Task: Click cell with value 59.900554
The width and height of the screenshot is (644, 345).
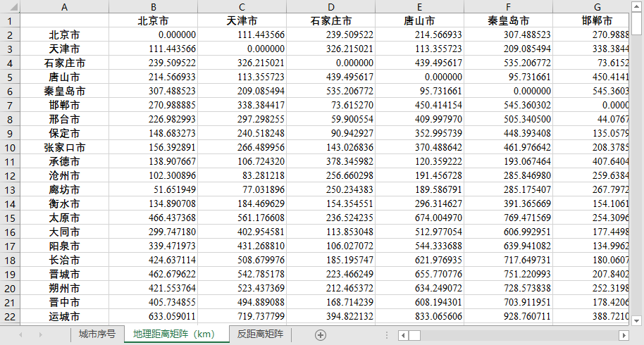Action: click(330, 120)
